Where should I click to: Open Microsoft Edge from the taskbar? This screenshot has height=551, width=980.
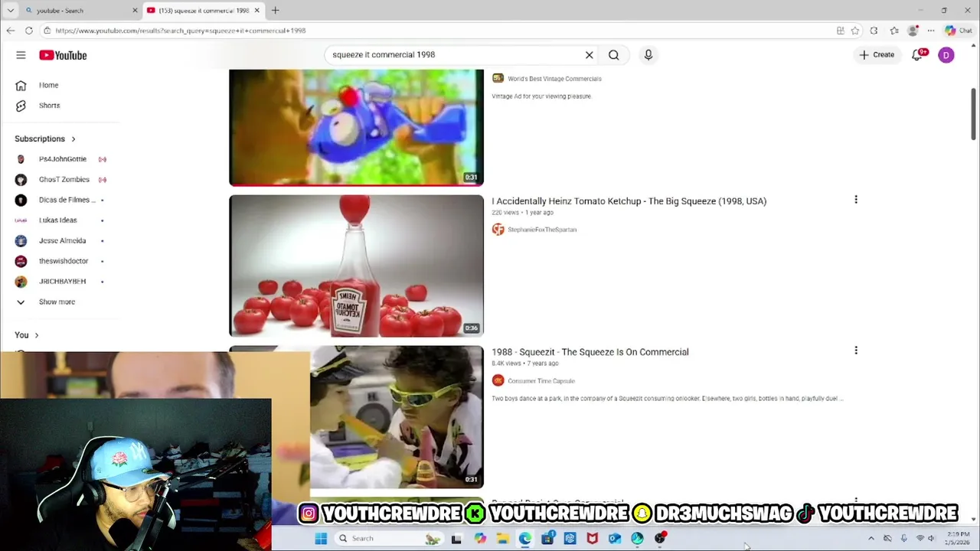[x=524, y=538]
